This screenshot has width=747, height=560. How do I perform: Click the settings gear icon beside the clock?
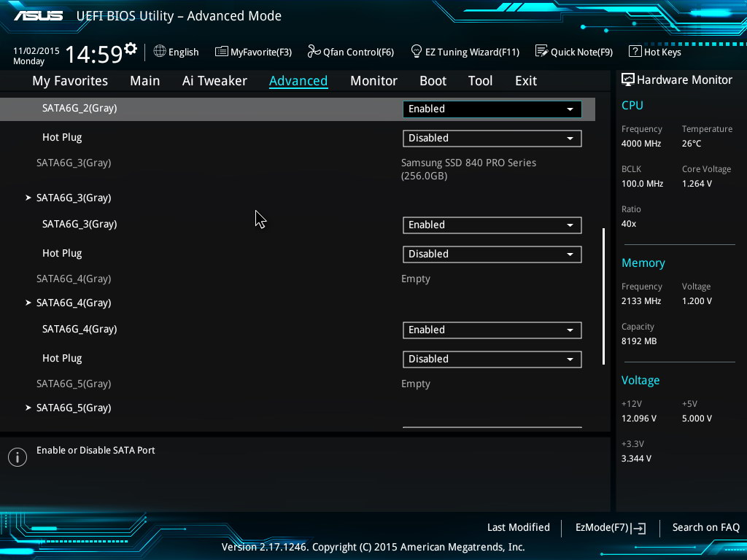[x=131, y=49]
